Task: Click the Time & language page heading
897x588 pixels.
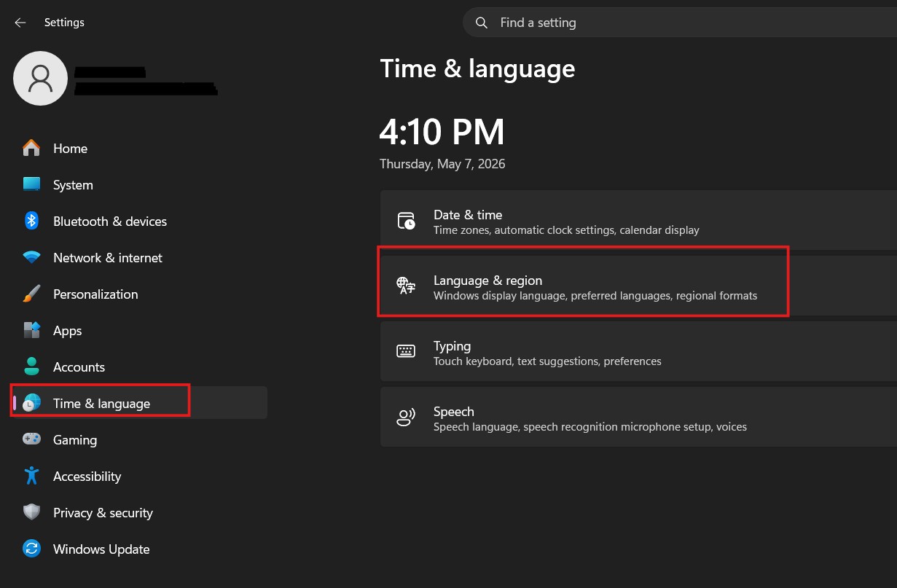Action: click(x=477, y=68)
